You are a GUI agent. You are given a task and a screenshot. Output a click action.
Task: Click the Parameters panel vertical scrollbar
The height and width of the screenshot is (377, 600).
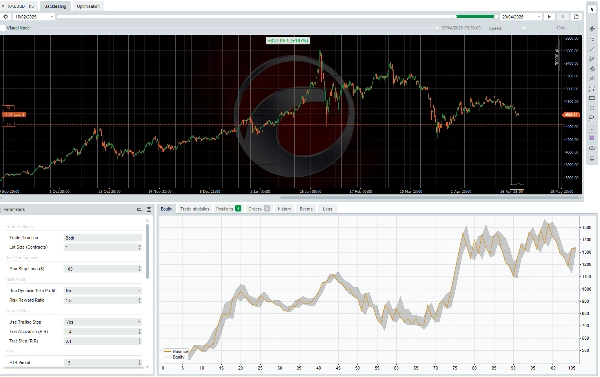point(147,251)
